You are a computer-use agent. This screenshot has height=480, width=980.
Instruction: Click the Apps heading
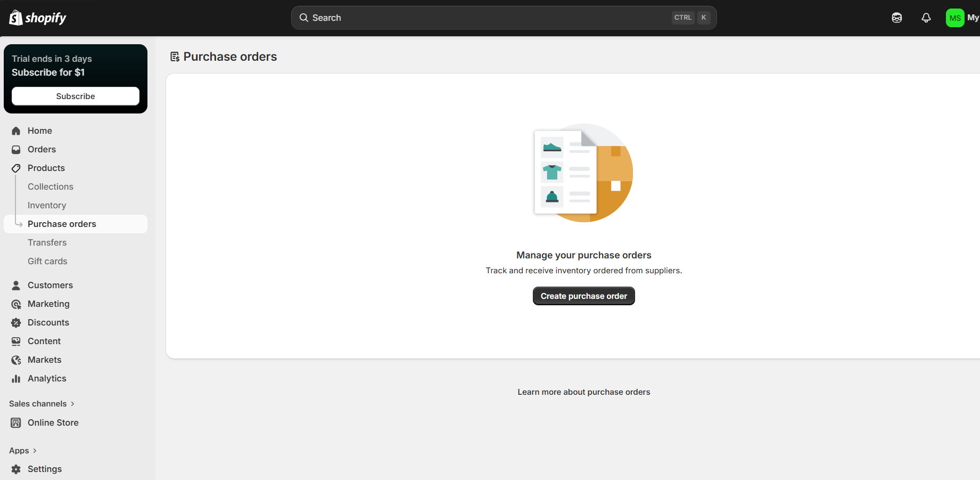point(19,451)
